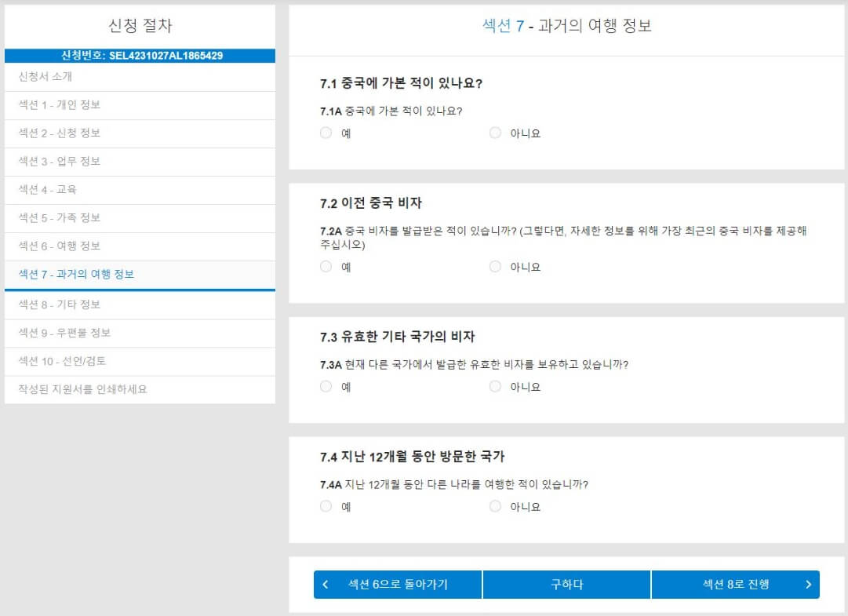Select 예 for other country visa question 7.3A
Viewport: 848px width, 616px height.
tap(326, 387)
